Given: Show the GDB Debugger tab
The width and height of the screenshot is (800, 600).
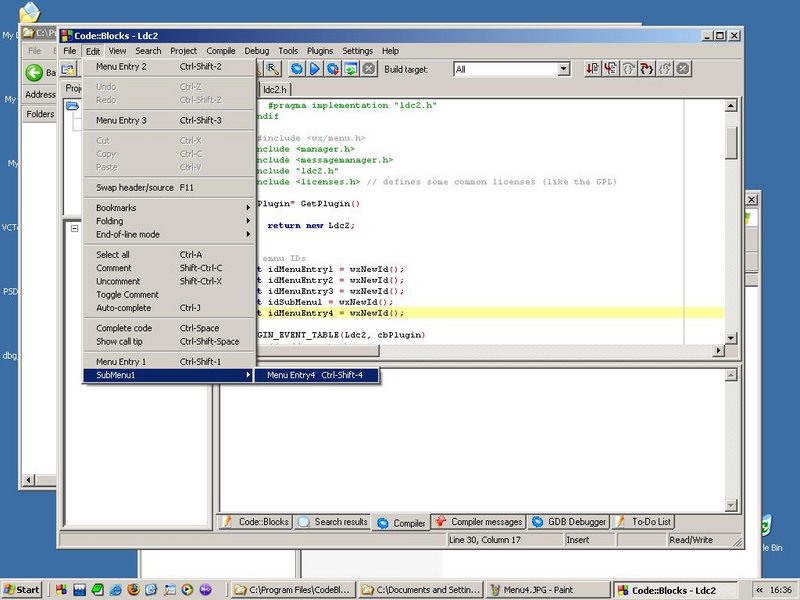Looking at the screenshot, I should (569, 521).
